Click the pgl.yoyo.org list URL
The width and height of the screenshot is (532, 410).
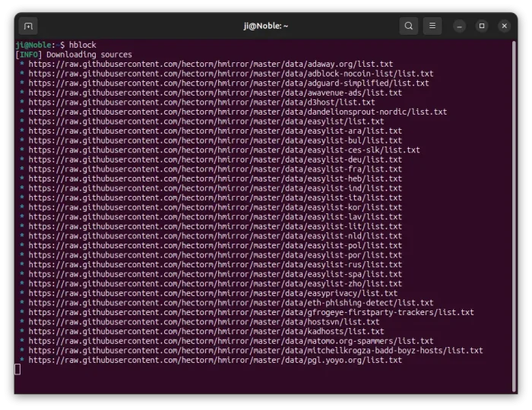click(x=215, y=360)
